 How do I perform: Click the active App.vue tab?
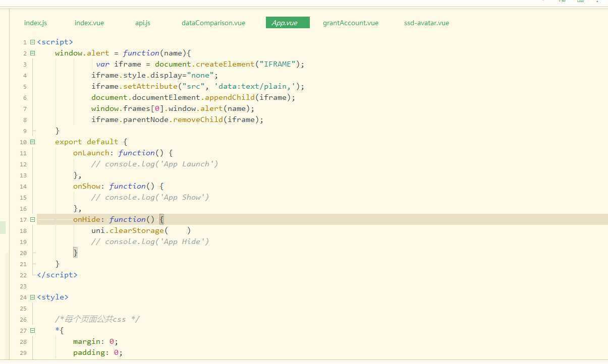tap(288, 23)
